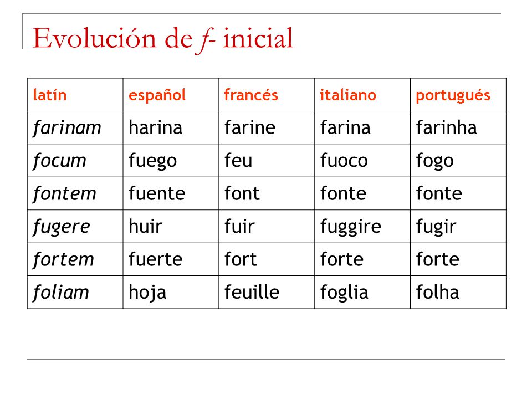Click the French word 'feu'
The width and height of the screenshot is (532, 399).
238,161
